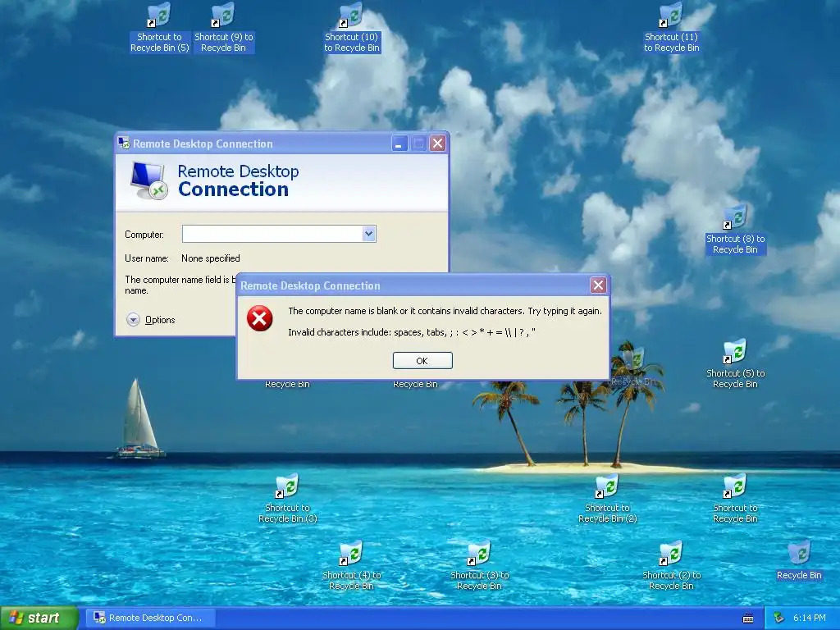Select Shortcut to Recycle Bin (5) icon
Screen dimensions: 840x630
click(160, 28)
